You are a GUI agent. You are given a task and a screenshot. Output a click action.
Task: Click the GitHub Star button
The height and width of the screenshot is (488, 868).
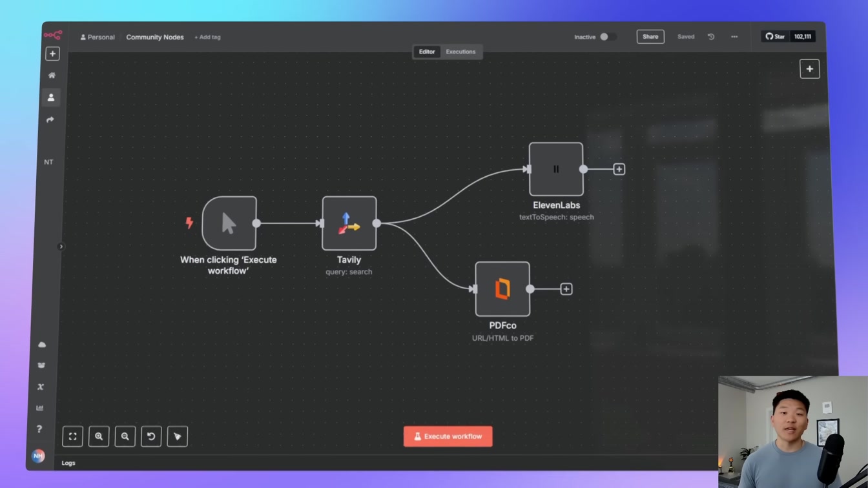775,37
